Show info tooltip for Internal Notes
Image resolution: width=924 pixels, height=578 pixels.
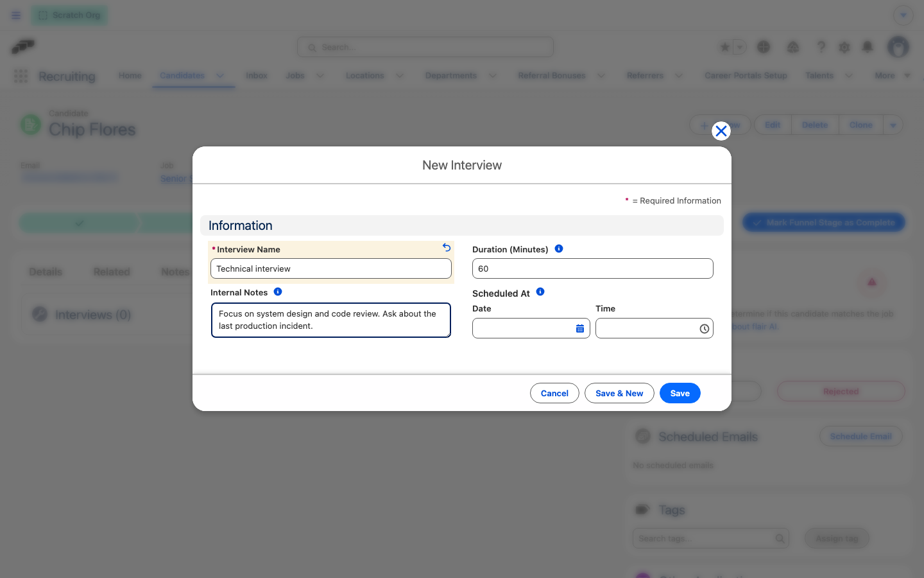point(278,292)
